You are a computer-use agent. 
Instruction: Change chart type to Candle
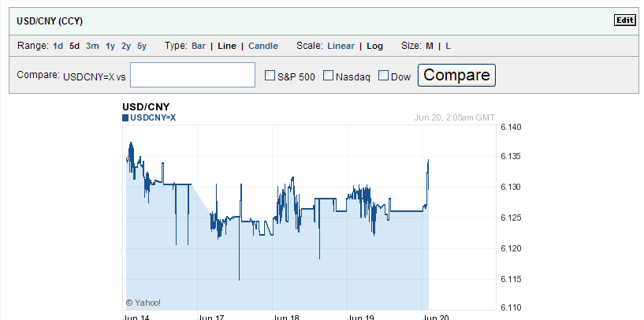[x=263, y=46]
